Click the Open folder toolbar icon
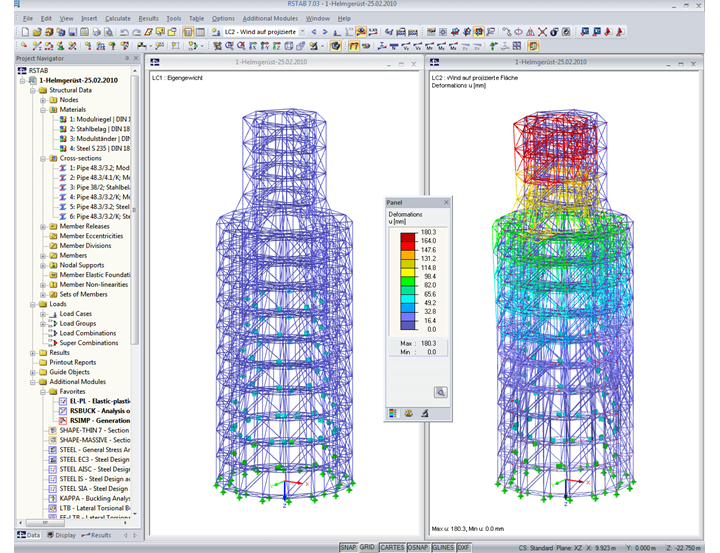Viewport: 720px width, 553px height. [37, 32]
